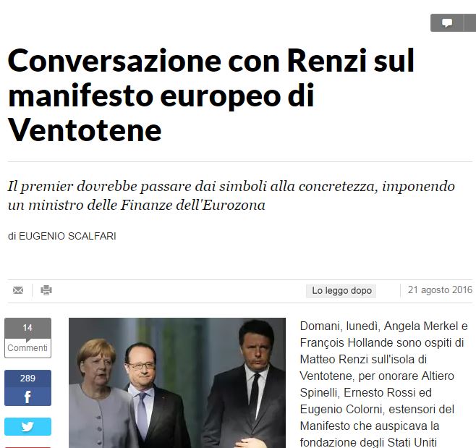Open the 14 Commenti box
The height and width of the screenshot is (448, 476).
coord(27,338)
